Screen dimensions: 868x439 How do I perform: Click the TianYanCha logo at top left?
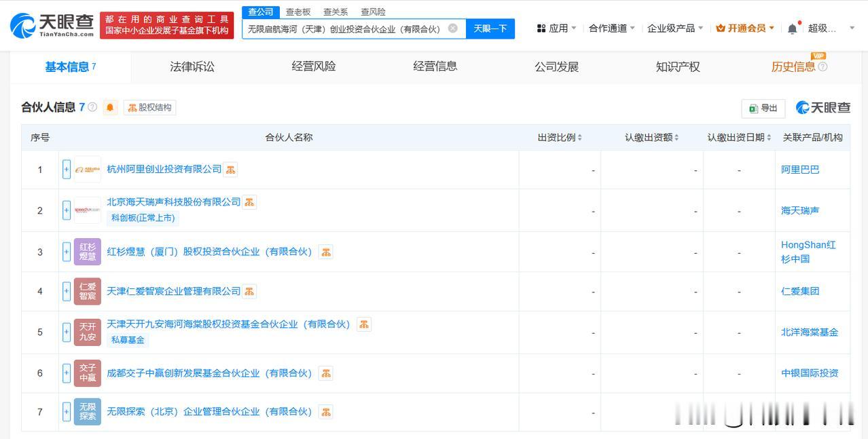[x=52, y=25]
